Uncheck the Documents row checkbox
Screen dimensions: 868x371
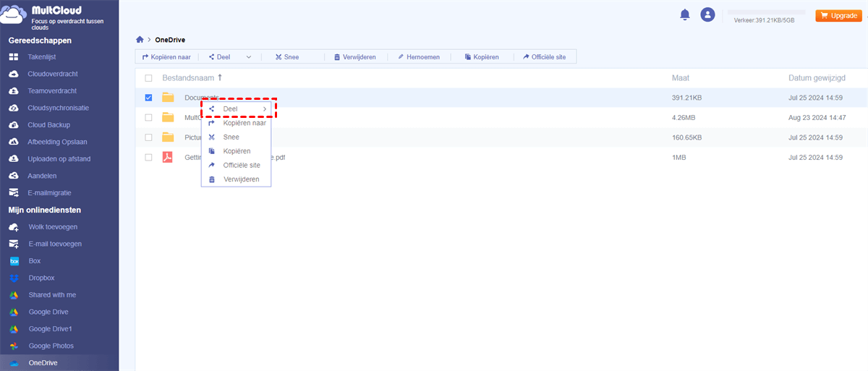(x=148, y=97)
